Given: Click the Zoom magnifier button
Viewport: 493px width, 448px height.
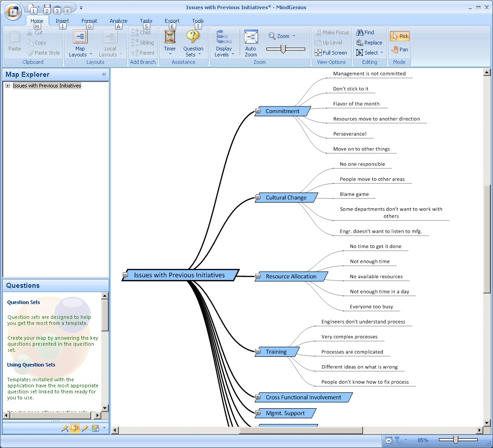Looking at the screenshot, I should click(282, 36).
